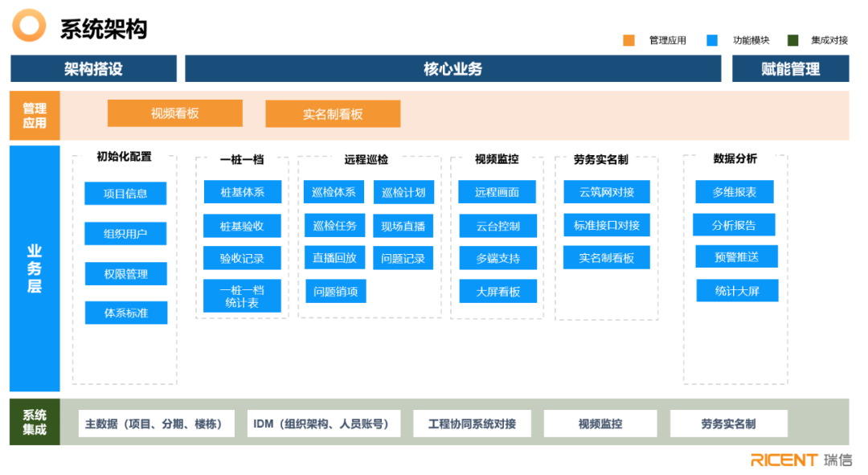Open the 权限管理 module

click(125, 273)
